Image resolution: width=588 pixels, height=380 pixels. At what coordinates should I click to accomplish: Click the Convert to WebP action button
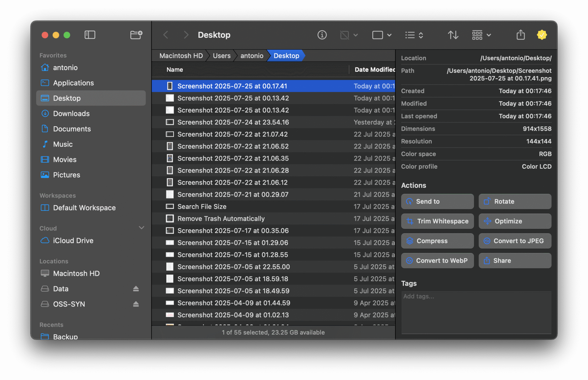coord(437,260)
